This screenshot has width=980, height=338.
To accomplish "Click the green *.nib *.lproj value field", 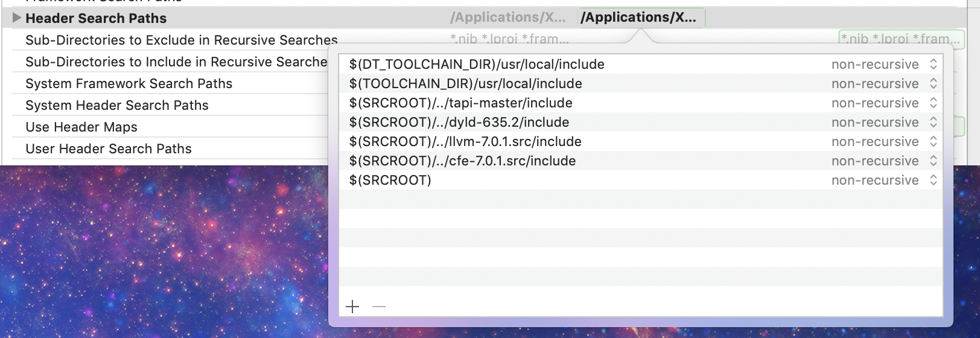I will [x=902, y=39].
